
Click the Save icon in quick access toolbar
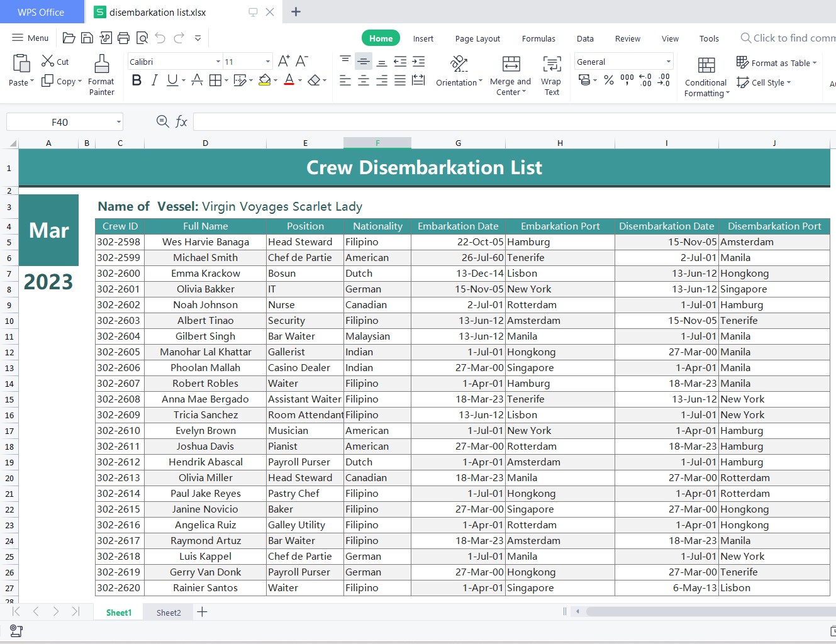tap(87, 38)
